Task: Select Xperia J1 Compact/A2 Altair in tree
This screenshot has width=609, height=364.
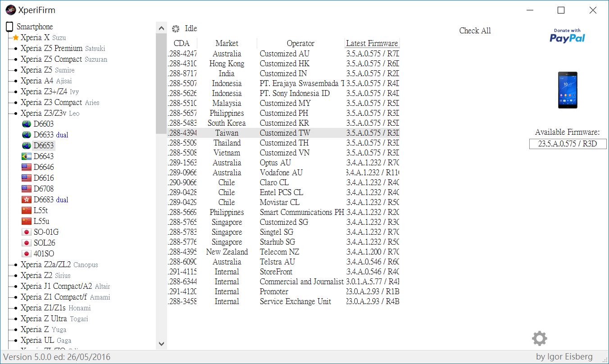Action: [65, 286]
